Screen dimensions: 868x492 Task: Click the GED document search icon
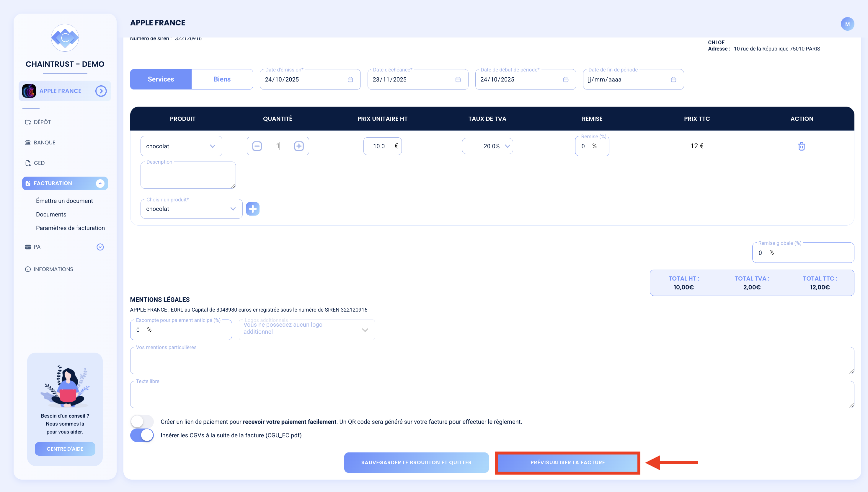click(x=28, y=163)
